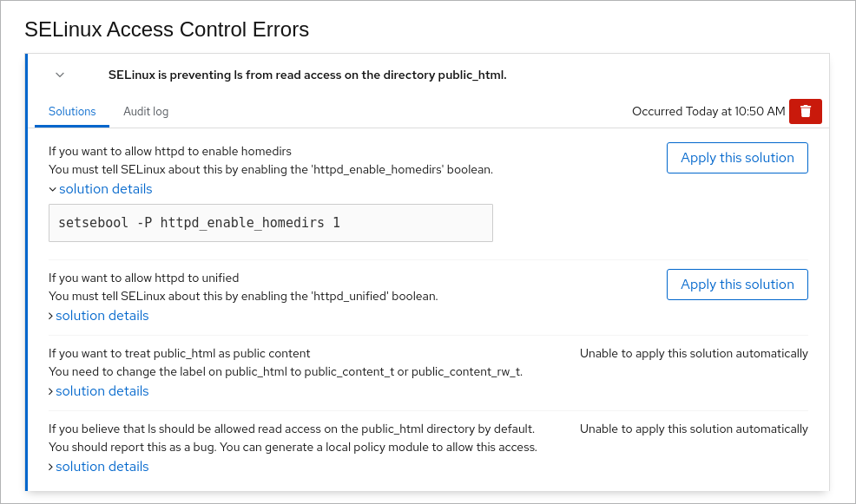Image resolution: width=856 pixels, height=504 pixels.
Task: Click the setsebool command code box
Action: (270, 223)
